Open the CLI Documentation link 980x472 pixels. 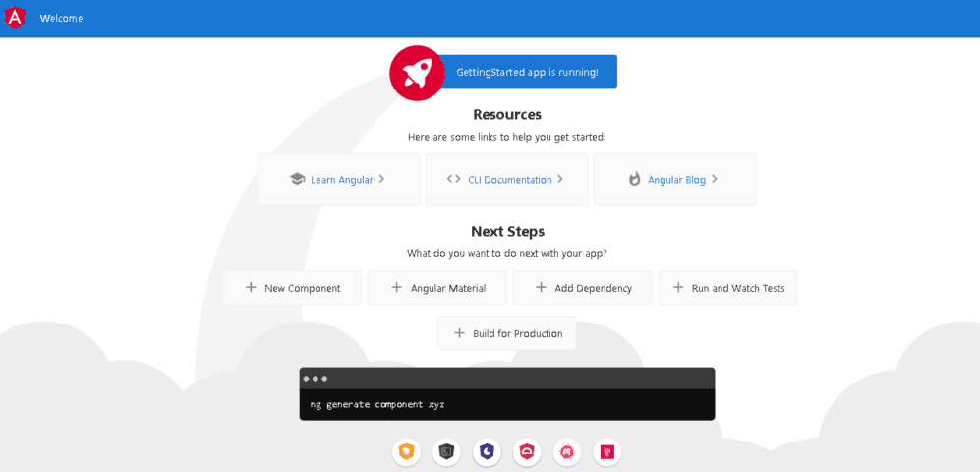510,180
